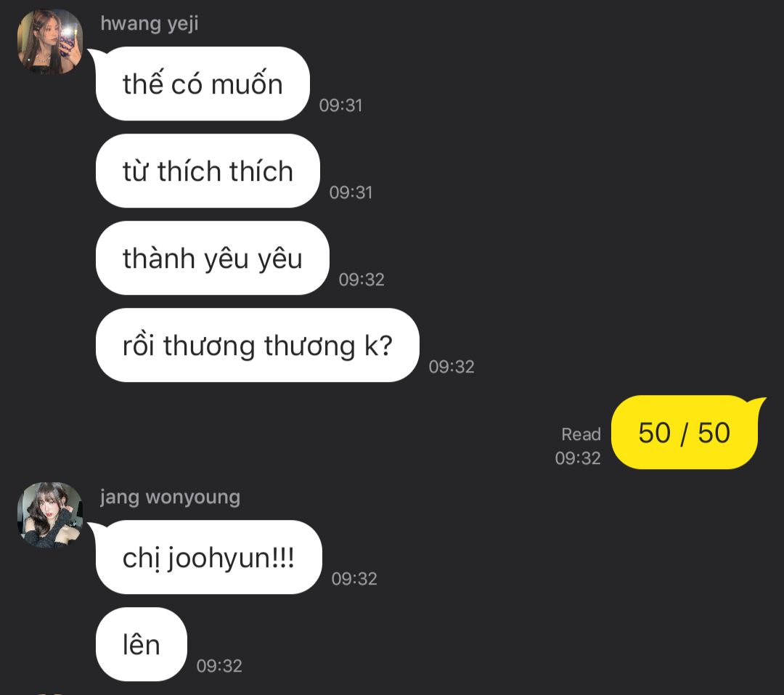Tap the Read status label

click(x=581, y=434)
